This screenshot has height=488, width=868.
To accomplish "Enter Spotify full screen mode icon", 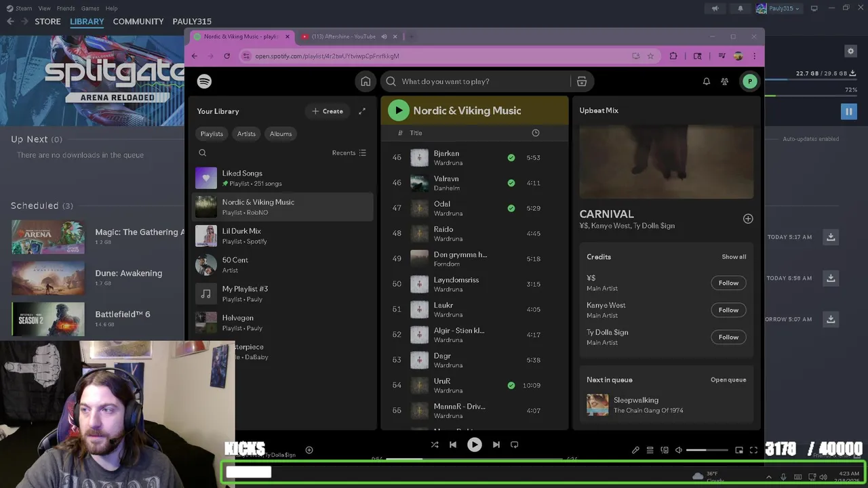I will pos(753,450).
